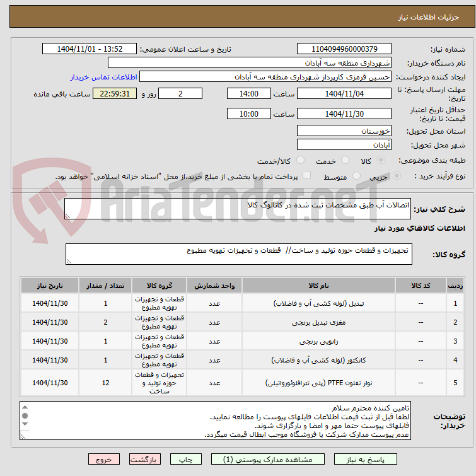
Task: Click the شماره نیاز number field
Action: pyautogui.click(x=344, y=49)
